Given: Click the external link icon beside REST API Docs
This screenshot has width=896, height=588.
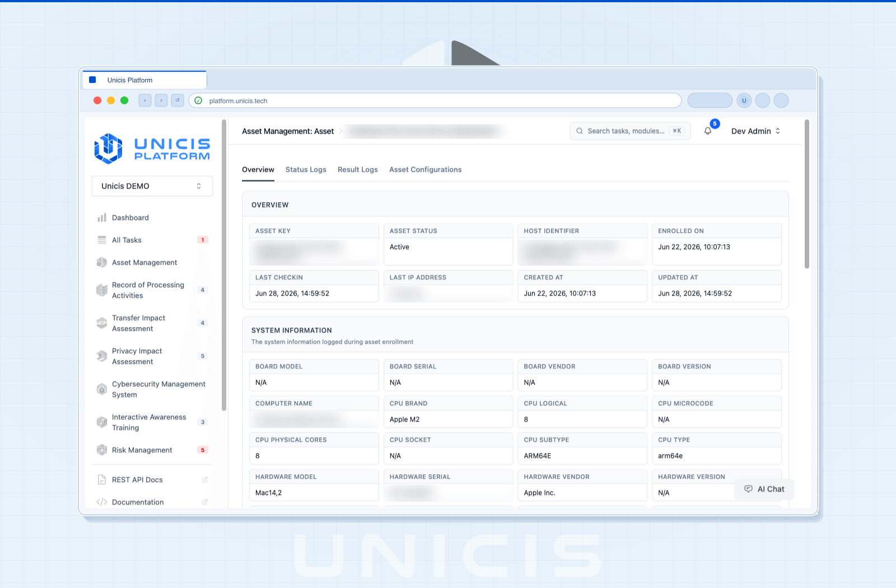Looking at the screenshot, I should (205, 479).
